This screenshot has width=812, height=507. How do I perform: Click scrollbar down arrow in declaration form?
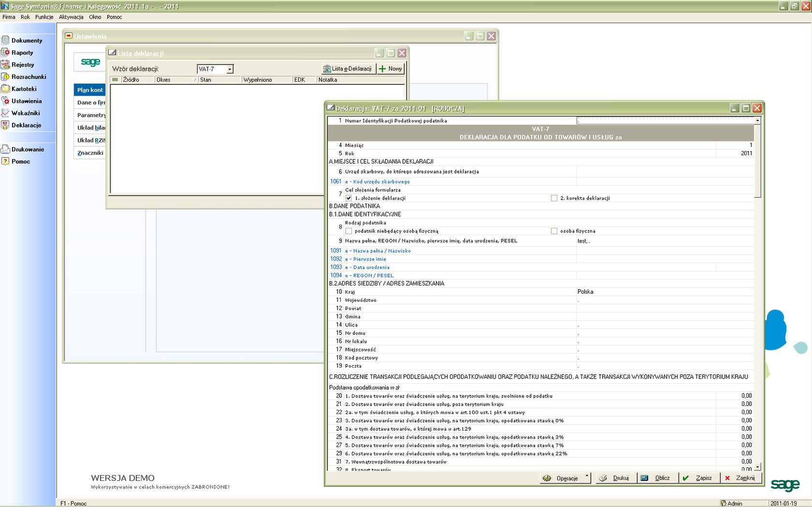pos(757,467)
